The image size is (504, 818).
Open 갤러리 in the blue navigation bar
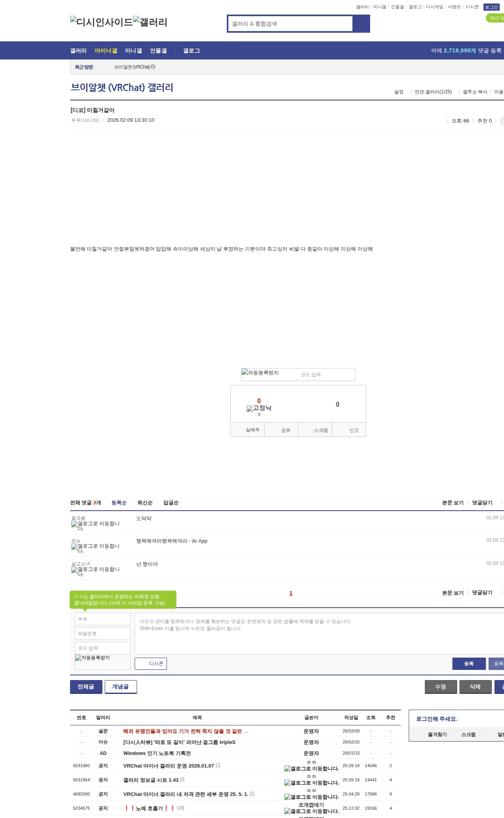78,51
